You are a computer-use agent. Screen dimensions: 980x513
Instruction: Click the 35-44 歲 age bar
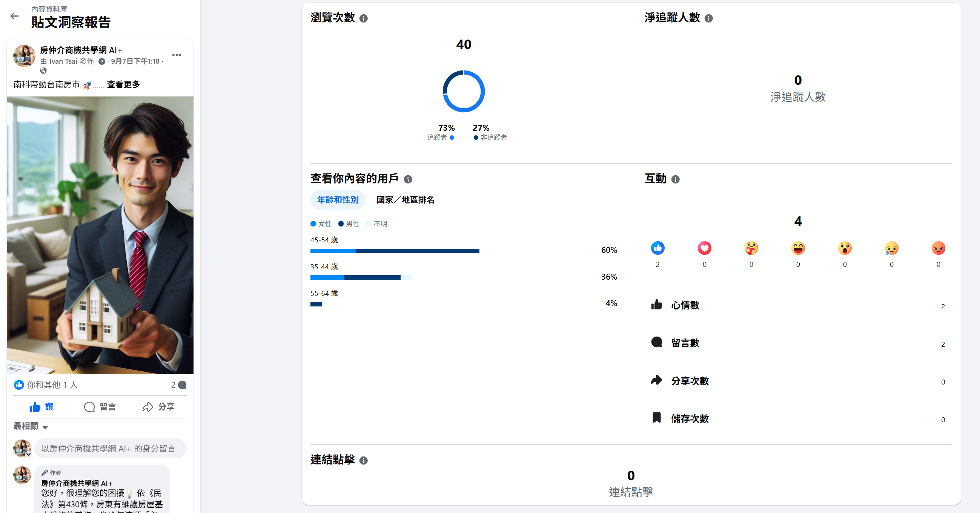pyautogui.click(x=361, y=277)
